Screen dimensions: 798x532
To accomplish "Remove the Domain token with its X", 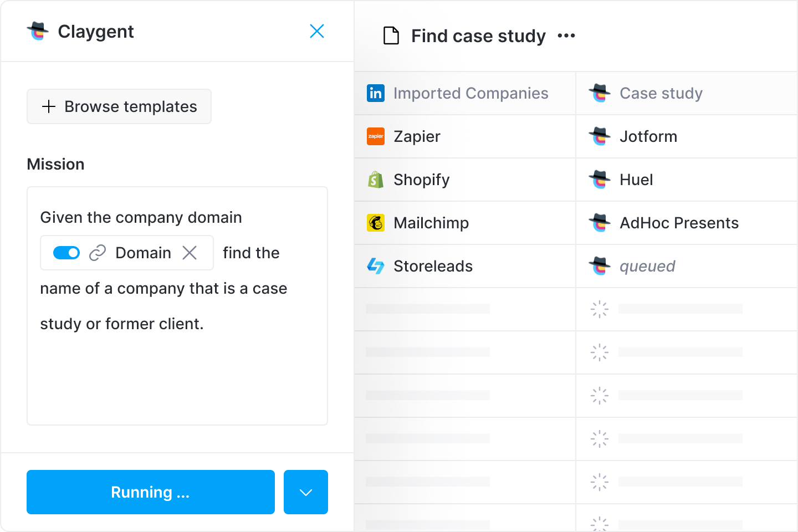I will coord(190,253).
